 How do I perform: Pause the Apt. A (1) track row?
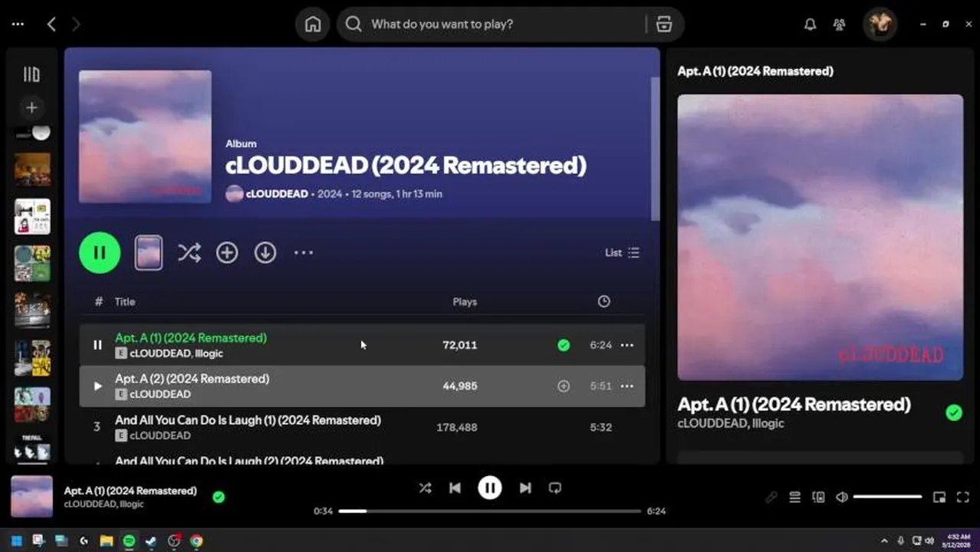(97, 345)
